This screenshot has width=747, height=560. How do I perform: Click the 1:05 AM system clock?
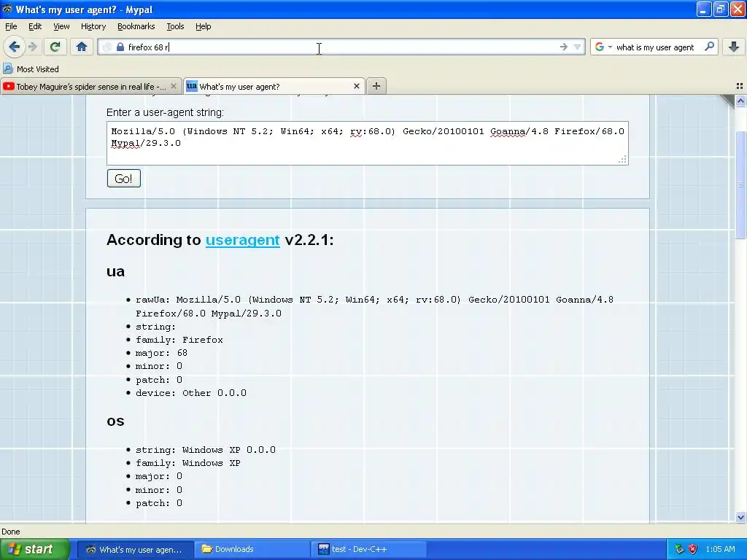[720, 549]
